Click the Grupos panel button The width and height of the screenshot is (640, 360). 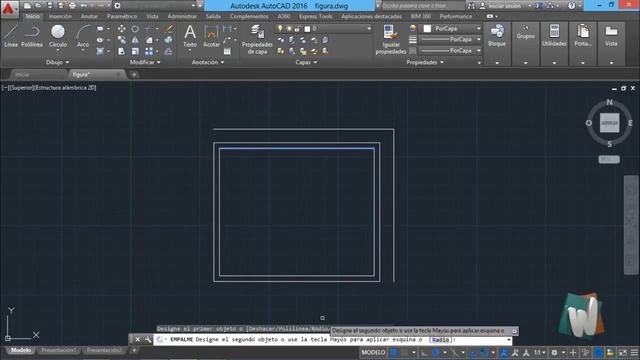click(525, 33)
